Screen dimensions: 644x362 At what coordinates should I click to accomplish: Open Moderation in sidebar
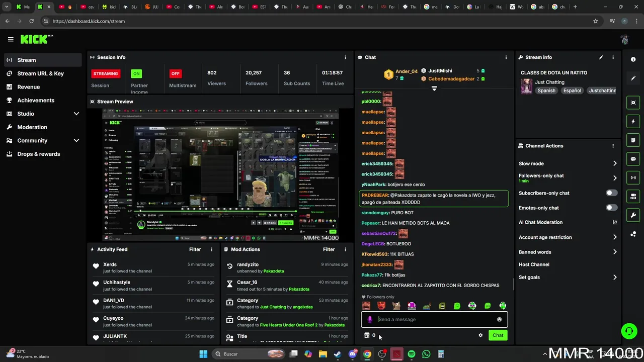tap(43, 127)
